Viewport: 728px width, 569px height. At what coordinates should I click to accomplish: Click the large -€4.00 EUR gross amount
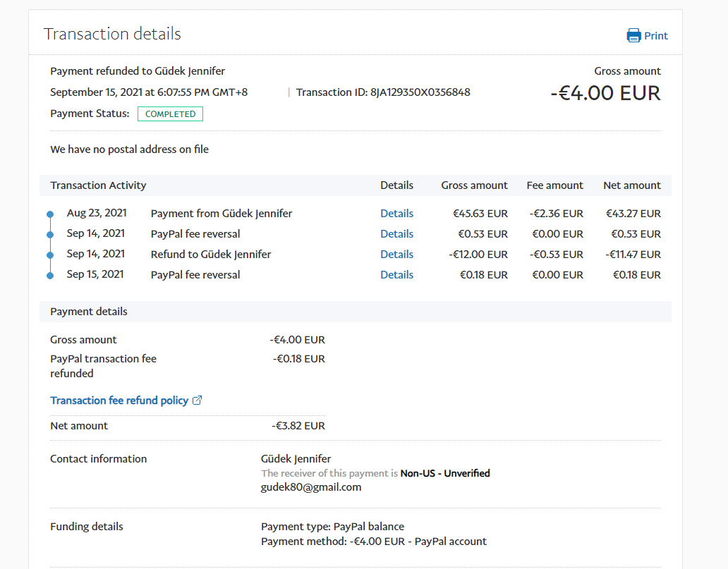point(605,93)
